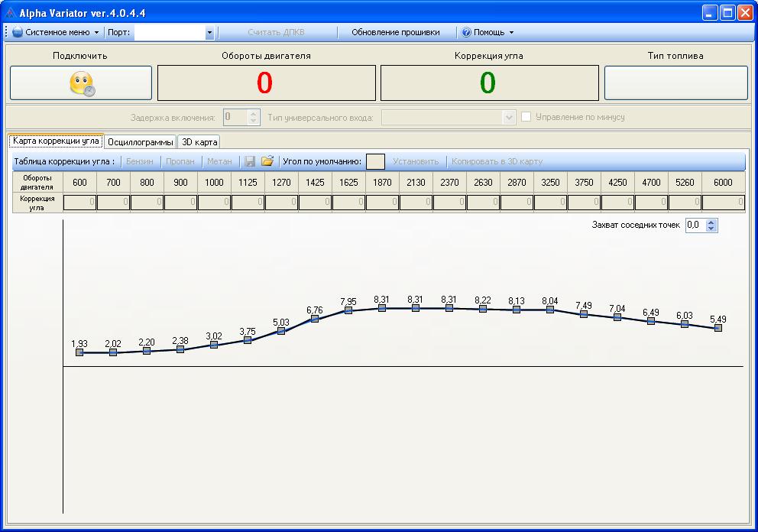Open the Порт dropdown list
Screen dimensions: 758x532
(x=209, y=33)
